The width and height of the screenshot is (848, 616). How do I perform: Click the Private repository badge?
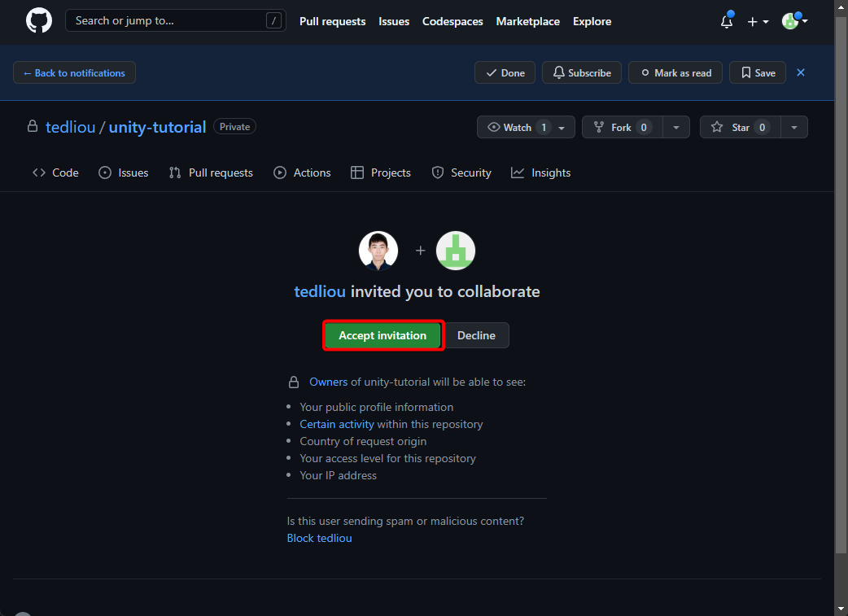(x=234, y=127)
